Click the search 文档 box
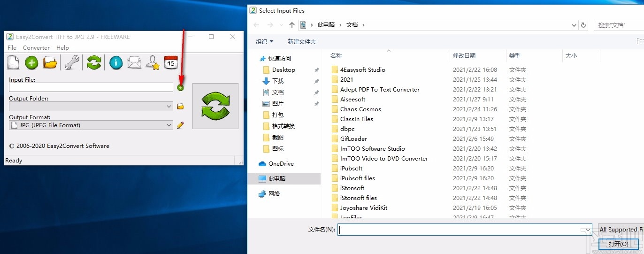 (x=619, y=25)
